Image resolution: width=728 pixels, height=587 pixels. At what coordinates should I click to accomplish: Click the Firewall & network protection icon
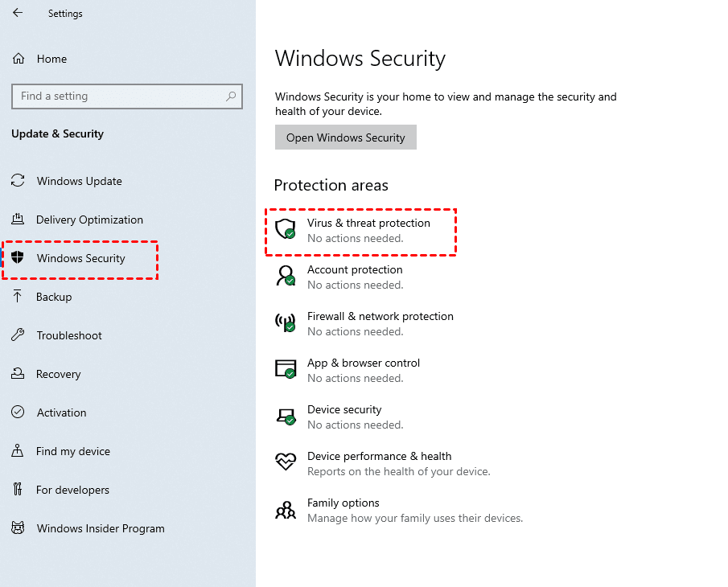tap(286, 322)
